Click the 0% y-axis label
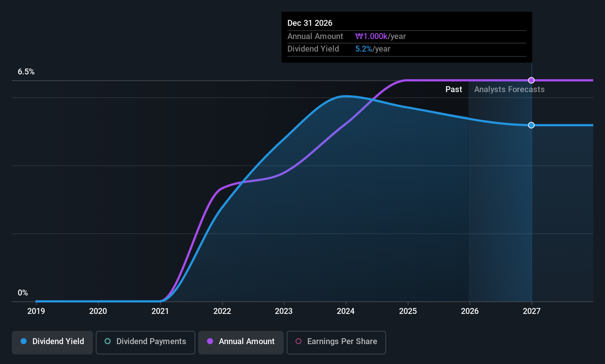Screen dimensions: 605x364 (x=23, y=293)
